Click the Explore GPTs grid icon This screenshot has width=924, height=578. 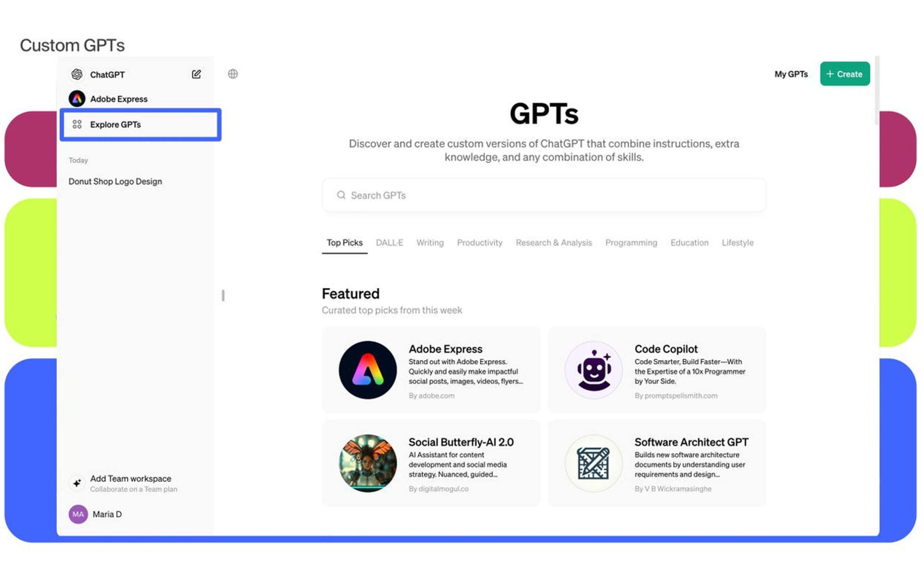pos(77,124)
